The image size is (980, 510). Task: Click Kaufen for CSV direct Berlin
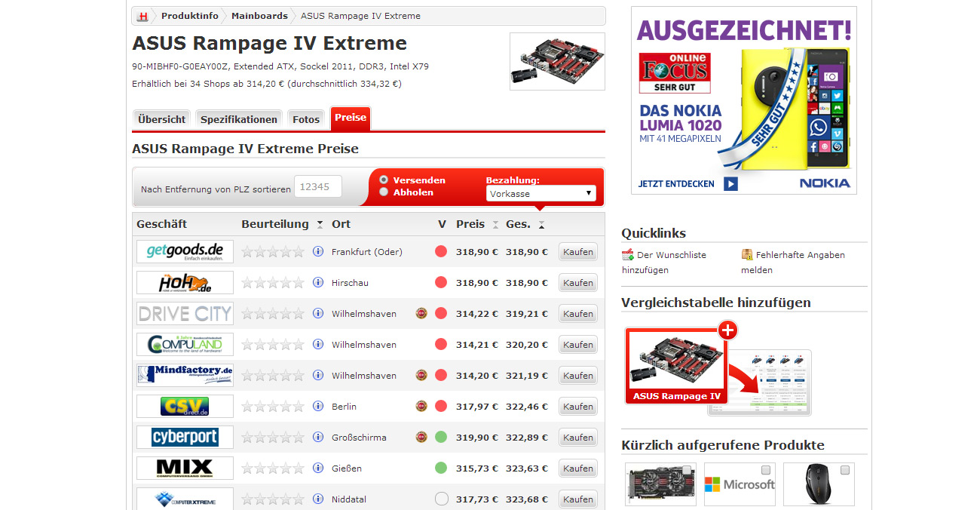(x=578, y=407)
